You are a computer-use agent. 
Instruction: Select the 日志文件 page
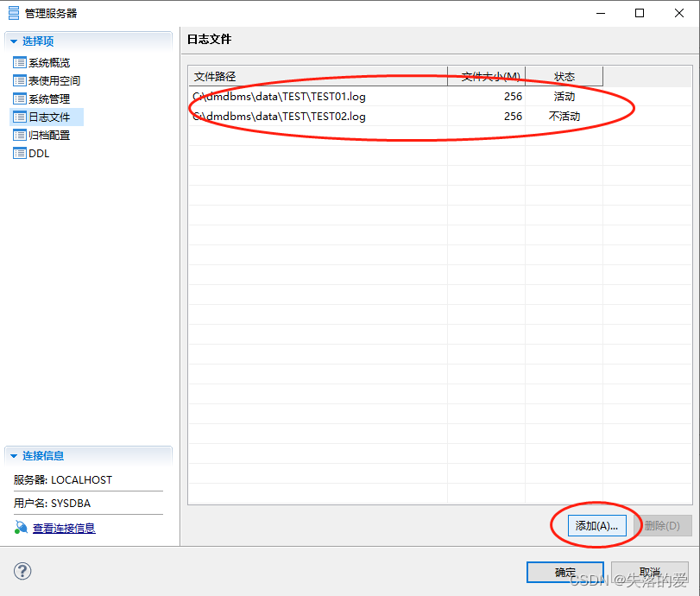coord(49,117)
